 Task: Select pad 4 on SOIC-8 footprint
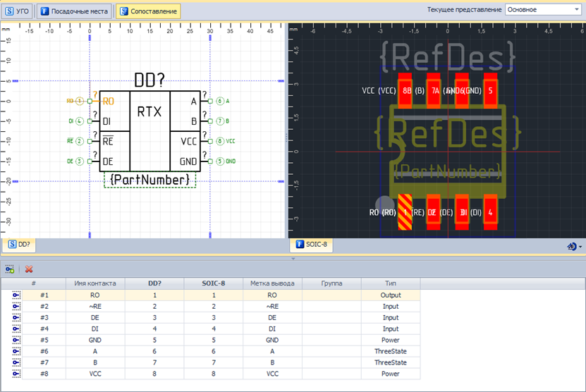click(490, 212)
